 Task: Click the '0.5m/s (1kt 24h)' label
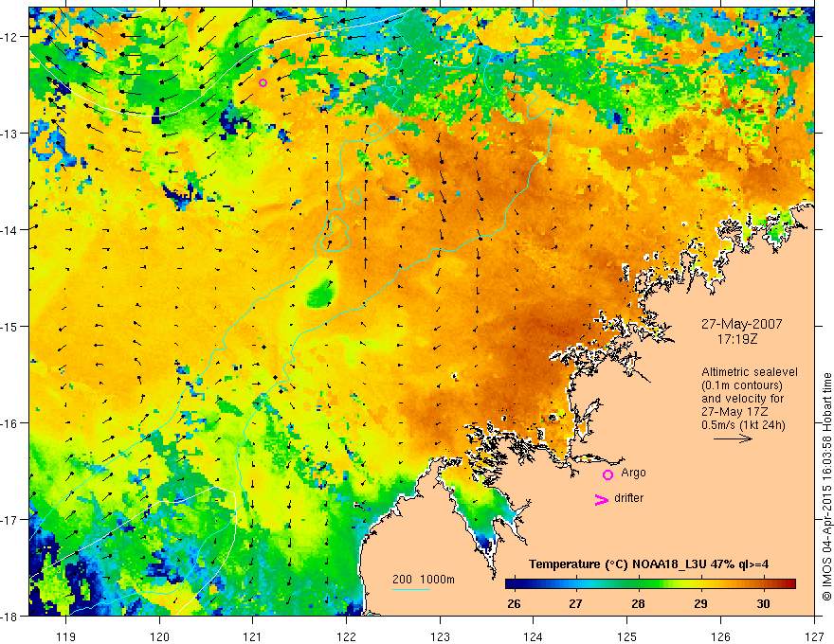[743, 424]
